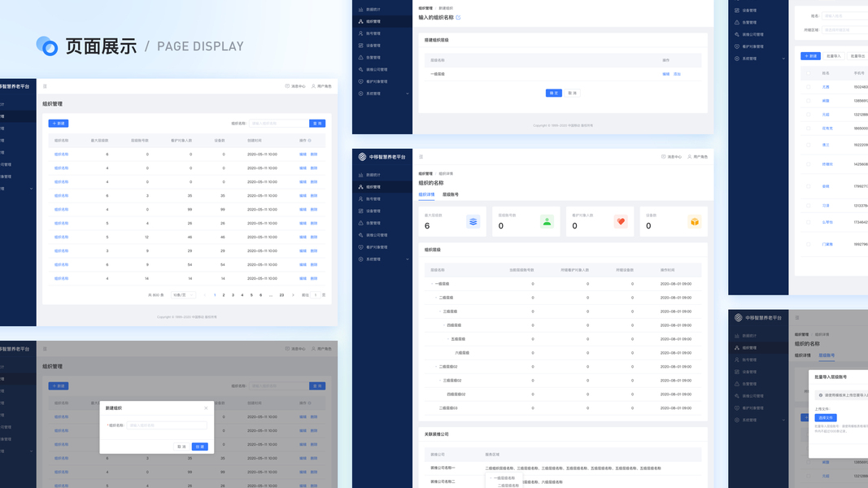Collapse 一级层级 tree row
Image resolution: width=868 pixels, height=488 pixels.
[x=432, y=284]
